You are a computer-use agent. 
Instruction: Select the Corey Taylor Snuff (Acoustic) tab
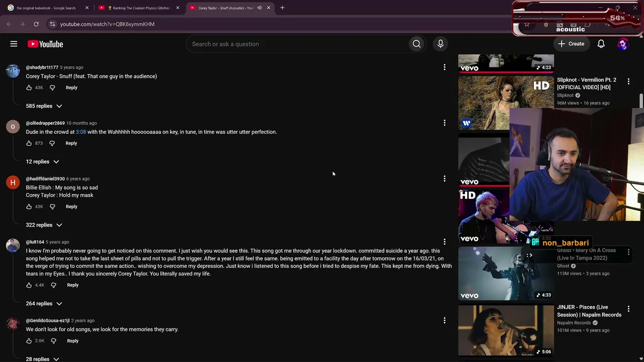229,8
